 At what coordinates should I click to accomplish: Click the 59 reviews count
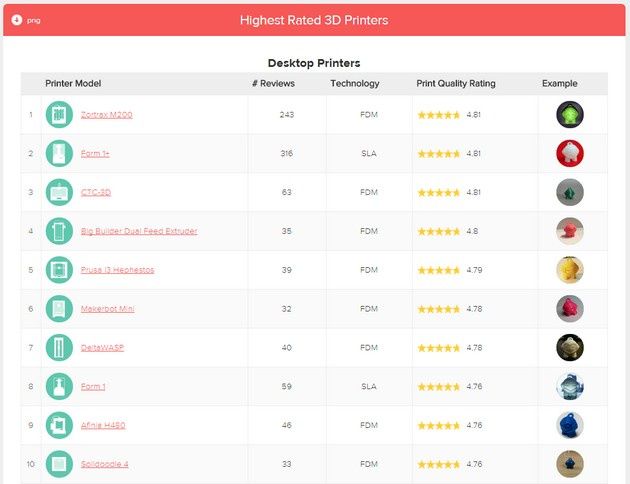286,386
